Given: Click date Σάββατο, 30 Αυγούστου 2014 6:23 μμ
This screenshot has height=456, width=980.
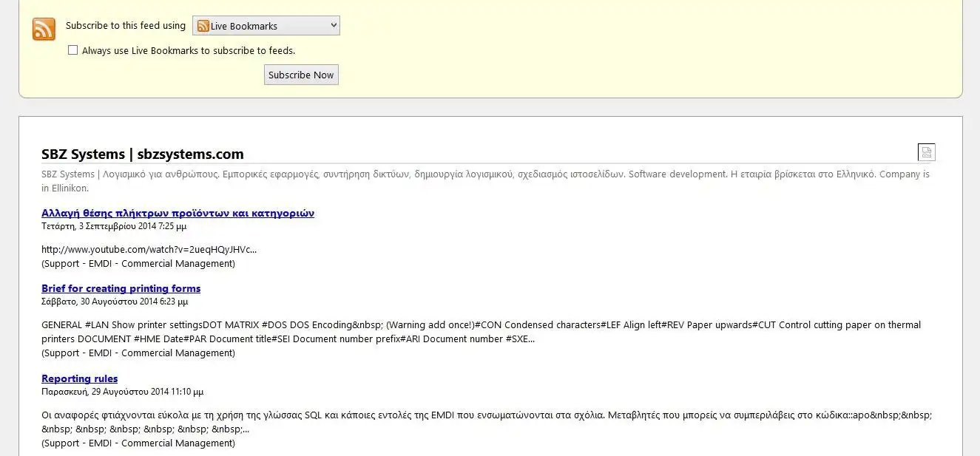Looking at the screenshot, I should [115, 302].
